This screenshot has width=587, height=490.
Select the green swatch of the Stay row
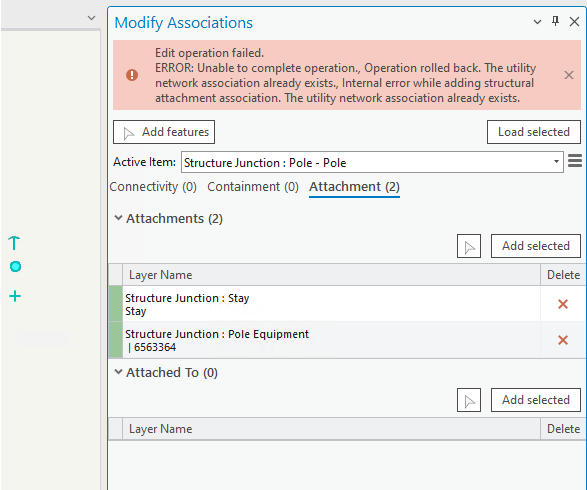point(116,304)
